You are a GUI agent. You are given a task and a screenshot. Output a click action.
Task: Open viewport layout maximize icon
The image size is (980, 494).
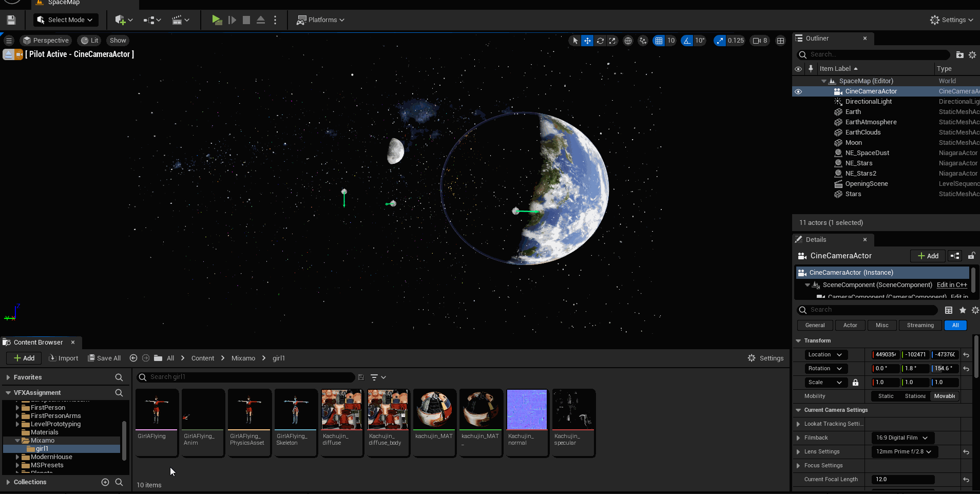(x=780, y=41)
